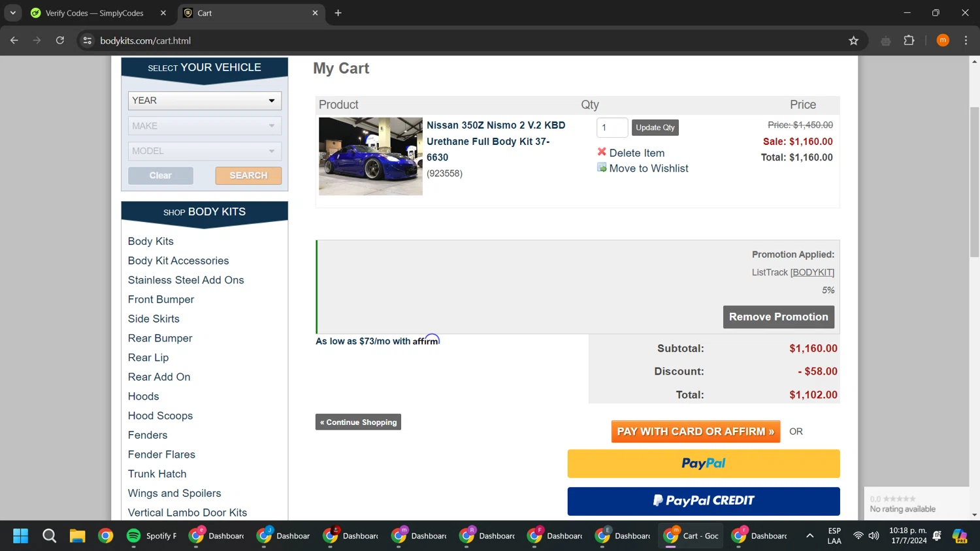Open the Chrome profile avatar
The width and height of the screenshot is (980, 551).
click(943, 40)
